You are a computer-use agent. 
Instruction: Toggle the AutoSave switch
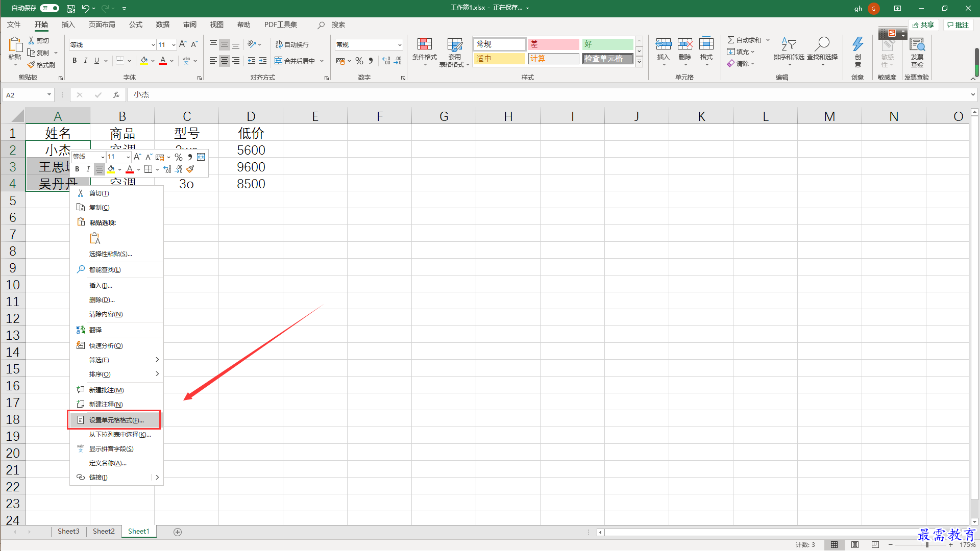tap(50, 8)
